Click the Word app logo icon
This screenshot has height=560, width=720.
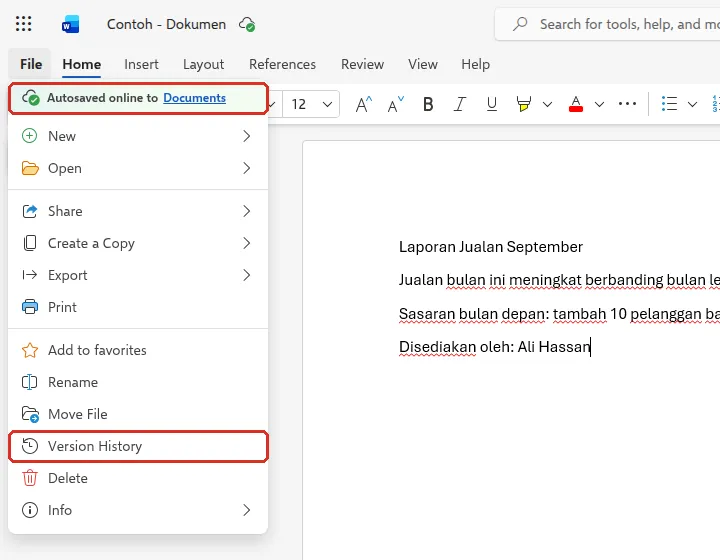[x=71, y=24]
